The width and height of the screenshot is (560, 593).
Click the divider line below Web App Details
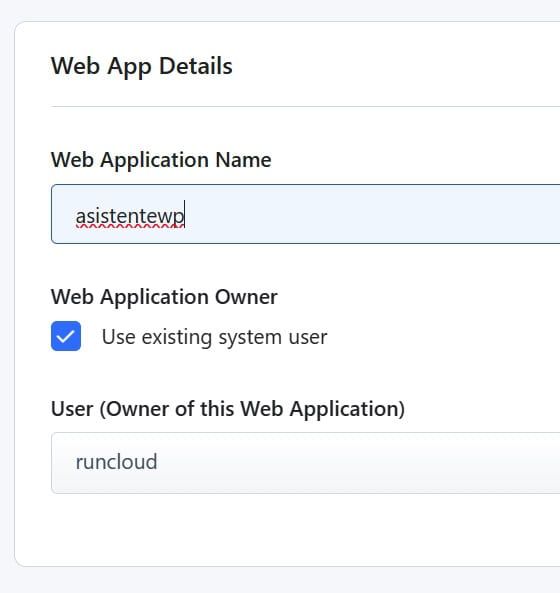pos(306,107)
